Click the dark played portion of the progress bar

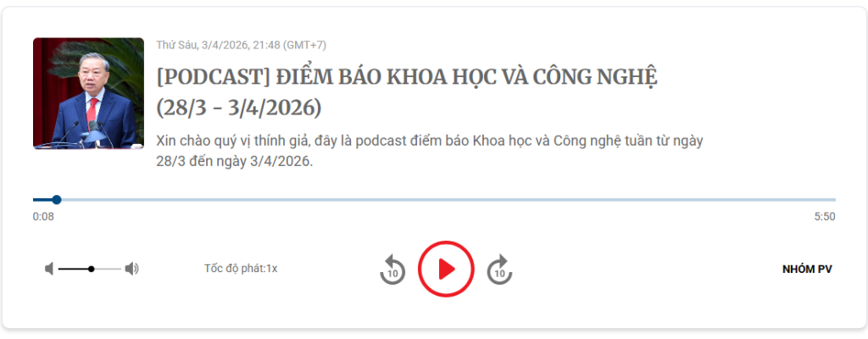pos(42,200)
